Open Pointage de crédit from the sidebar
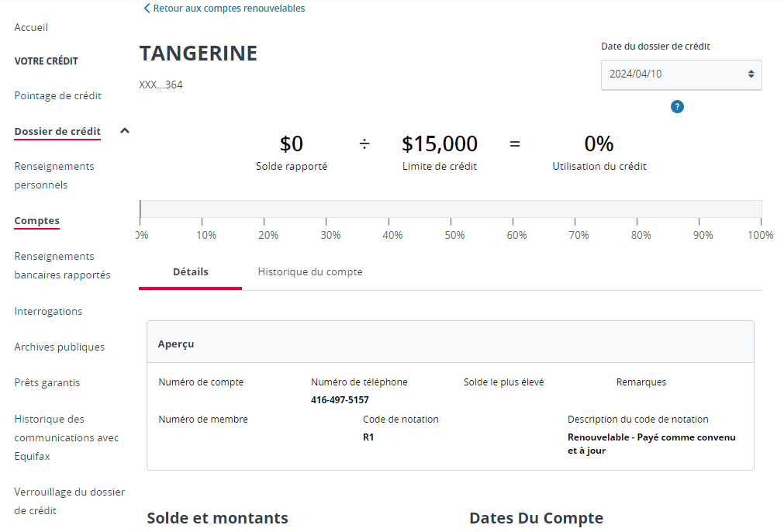The image size is (784, 532). pos(57,95)
